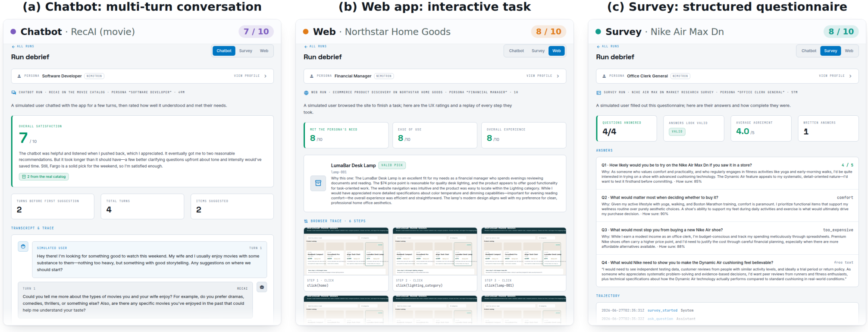The height and width of the screenshot is (332, 868).
Task: Switch to Chatbot tab in Northstar Home Goods panel
Action: point(516,51)
